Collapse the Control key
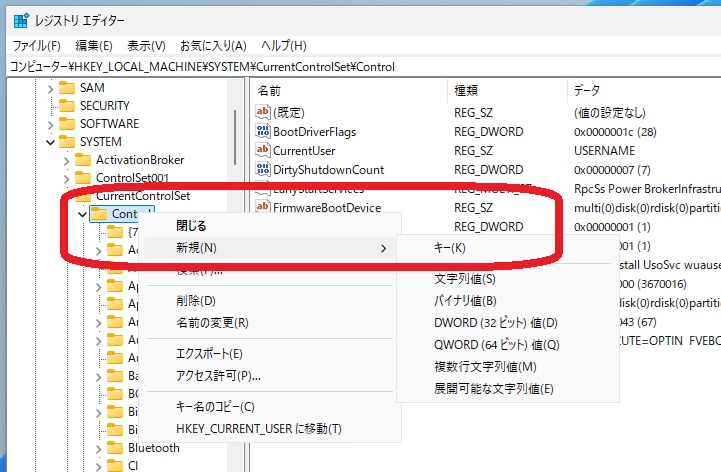Screen dimensions: 721x472 click(83, 214)
